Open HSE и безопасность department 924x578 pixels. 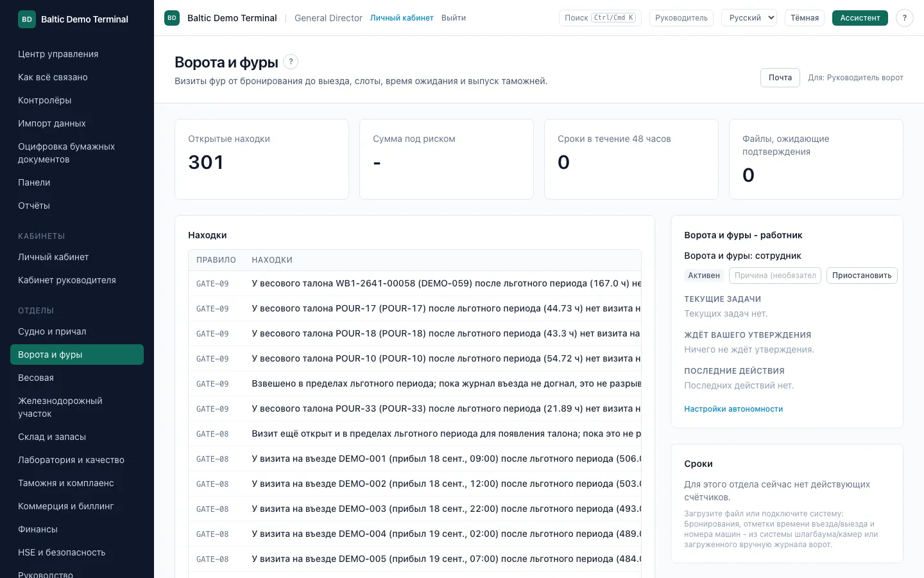click(77, 552)
